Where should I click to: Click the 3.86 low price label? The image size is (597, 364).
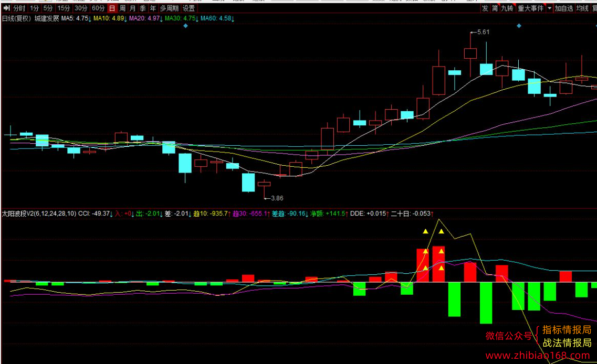pyautogui.click(x=277, y=198)
